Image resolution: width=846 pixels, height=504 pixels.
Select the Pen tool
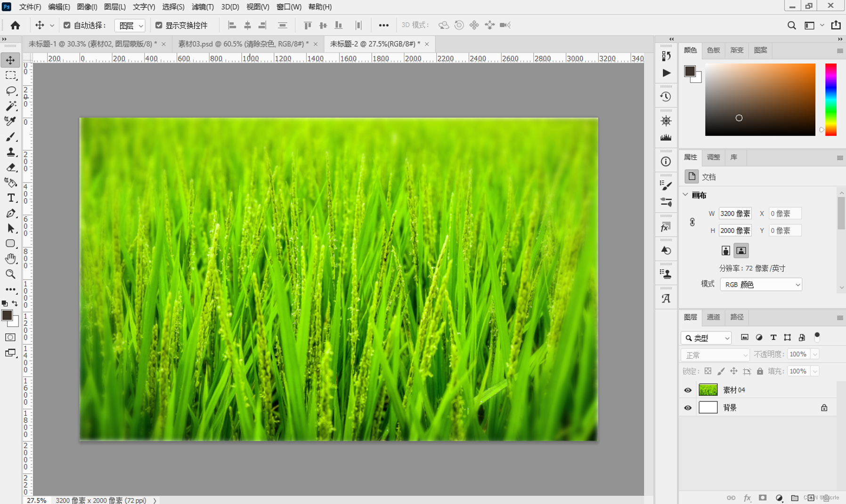pyautogui.click(x=10, y=213)
